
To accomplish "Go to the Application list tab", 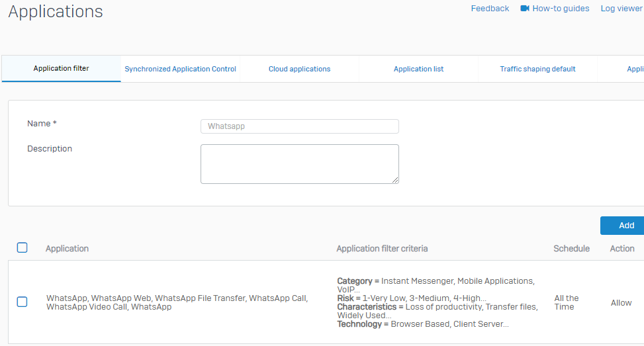I will (x=418, y=69).
